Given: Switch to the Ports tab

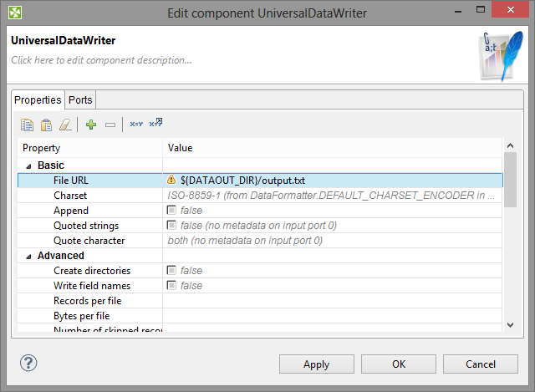Looking at the screenshot, I should click(80, 100).
